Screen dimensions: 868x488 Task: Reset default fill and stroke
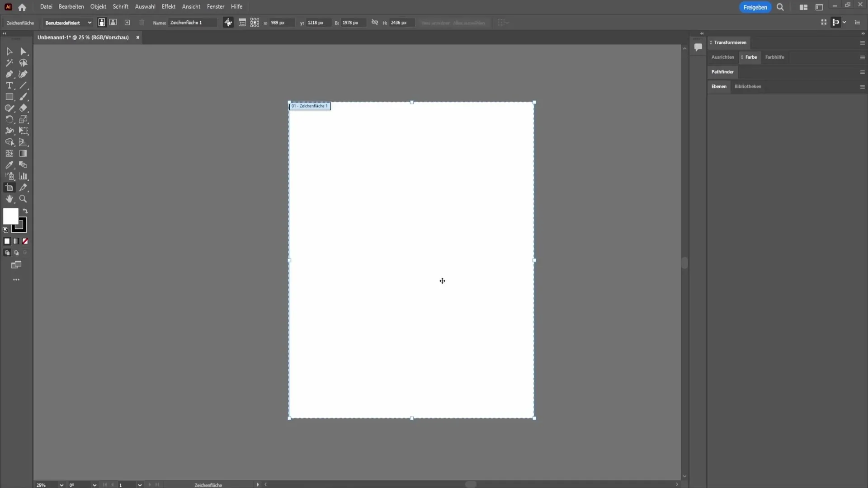tap(5, 230)
